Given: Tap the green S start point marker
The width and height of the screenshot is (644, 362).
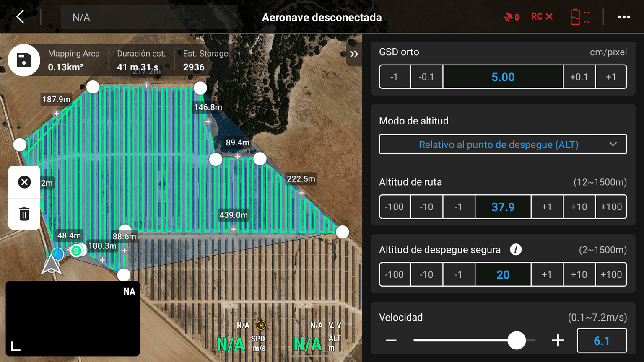Looking at the screenshot, I should (76, 251).
